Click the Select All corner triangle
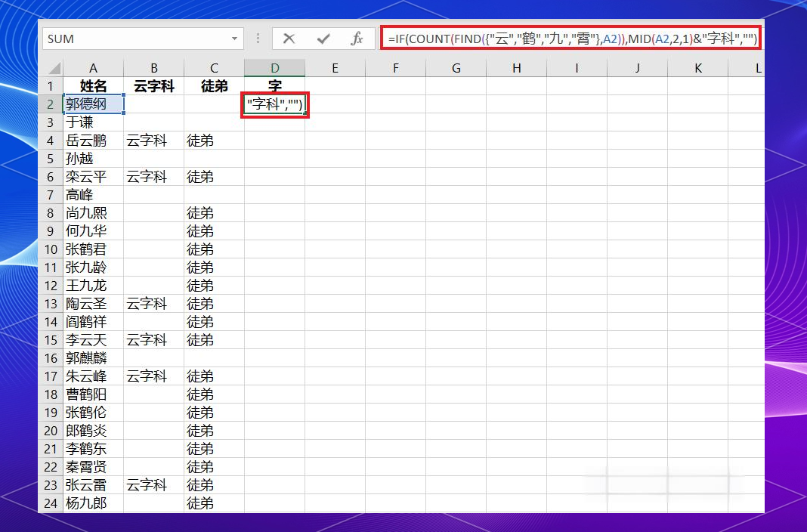 click(x=54, y=68)
